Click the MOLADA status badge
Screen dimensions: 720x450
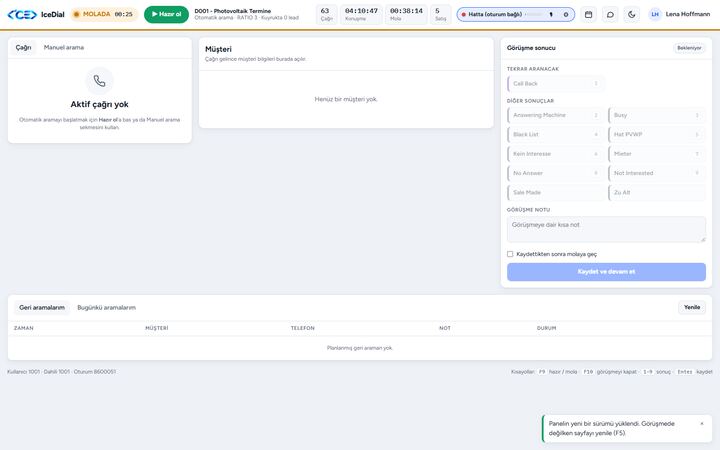pyautogui.click(x=104, y=14)
